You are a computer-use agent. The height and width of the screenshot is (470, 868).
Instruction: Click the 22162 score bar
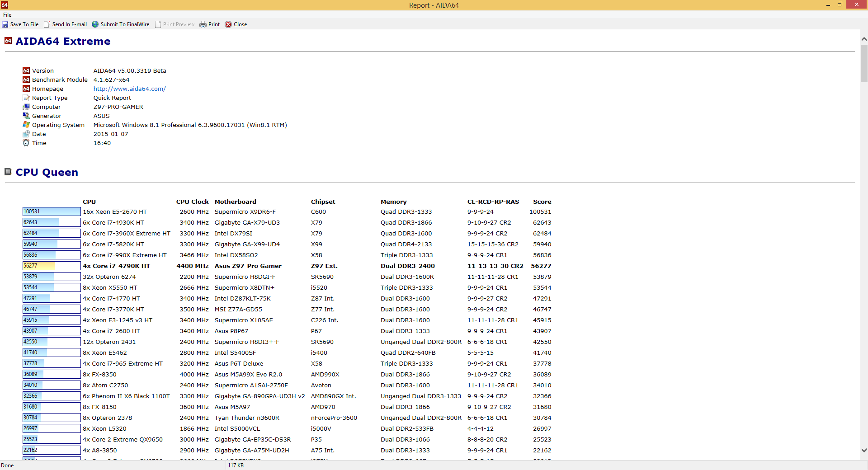click(x=52, y=450)
